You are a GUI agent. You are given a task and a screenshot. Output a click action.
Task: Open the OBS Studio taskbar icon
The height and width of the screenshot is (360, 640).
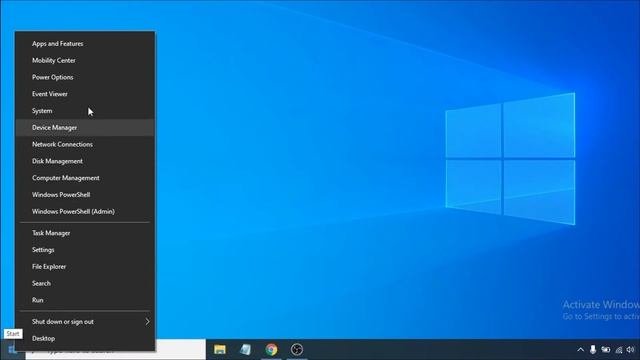coord(297,350)
